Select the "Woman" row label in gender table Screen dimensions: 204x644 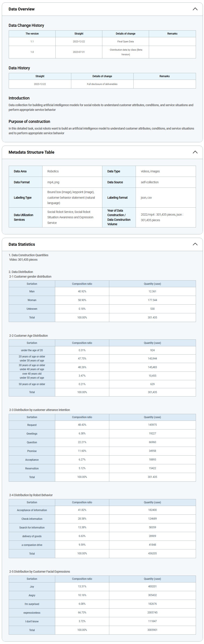[32, 300]
